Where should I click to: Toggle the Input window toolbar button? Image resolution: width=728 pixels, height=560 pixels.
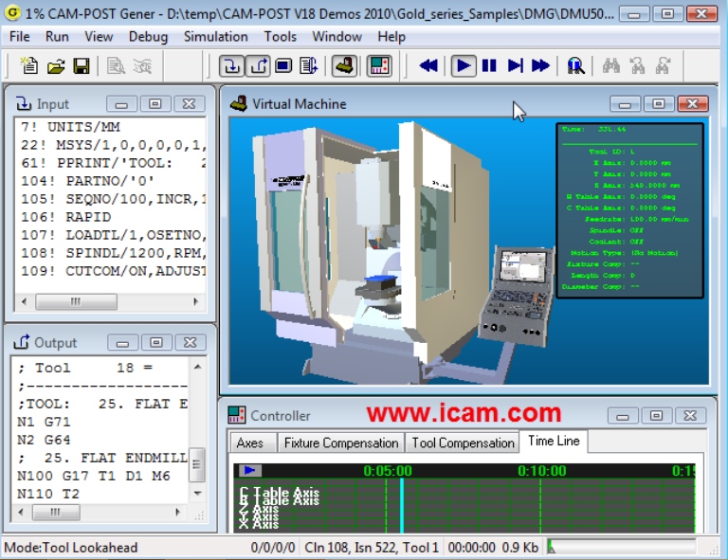[x=231, y=66]
